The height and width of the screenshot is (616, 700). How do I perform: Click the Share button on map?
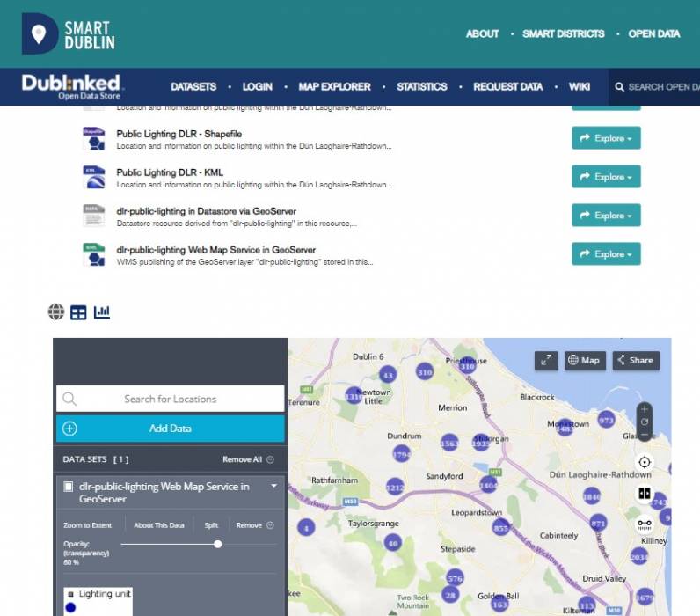click(635, 360)
